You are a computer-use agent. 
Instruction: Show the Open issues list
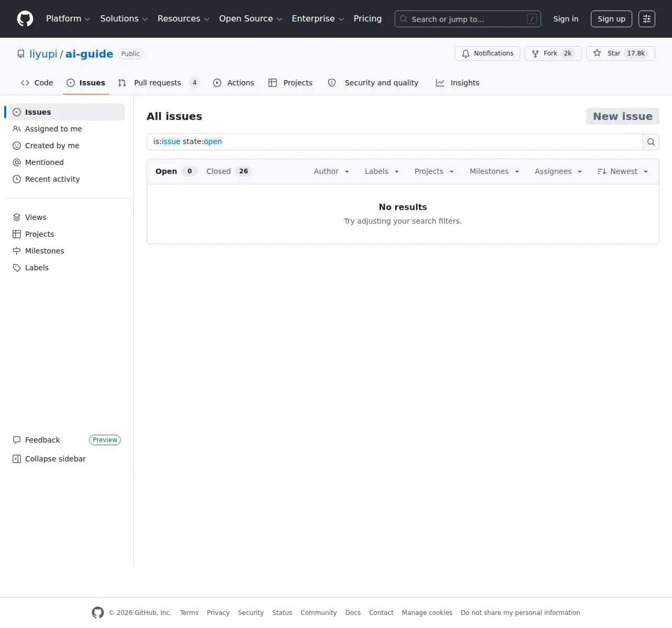coord(176,171)
